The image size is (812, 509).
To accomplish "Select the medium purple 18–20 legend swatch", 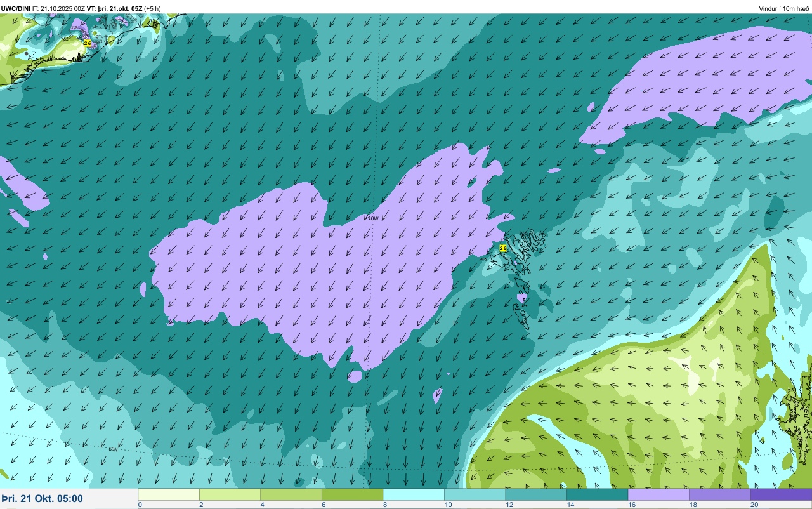I will (x=720, y=494).
